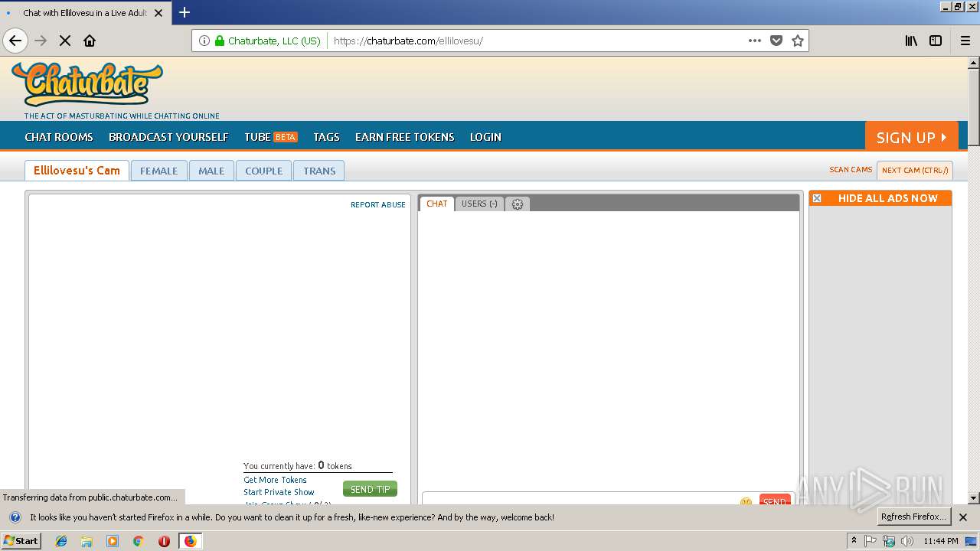Viewport: 980px width, 551px height.
Task: Bookmark this page with the star
Action: [x=798, y=41]
